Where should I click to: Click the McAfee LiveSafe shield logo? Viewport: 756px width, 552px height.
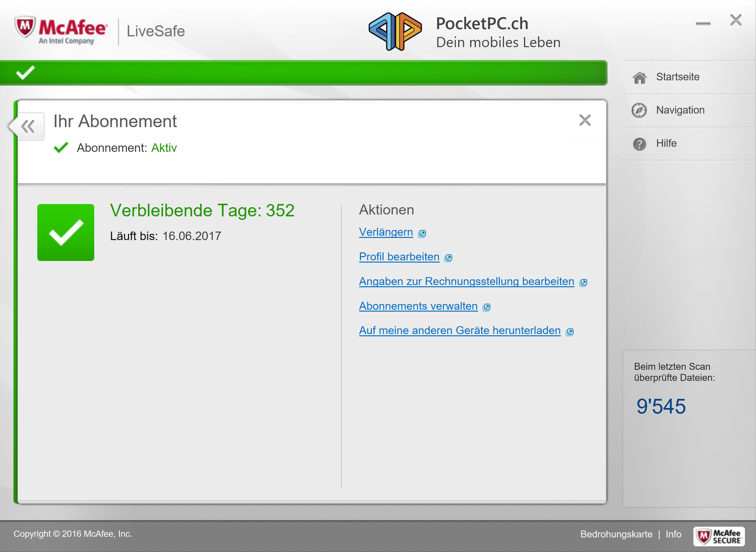(25, 27)
